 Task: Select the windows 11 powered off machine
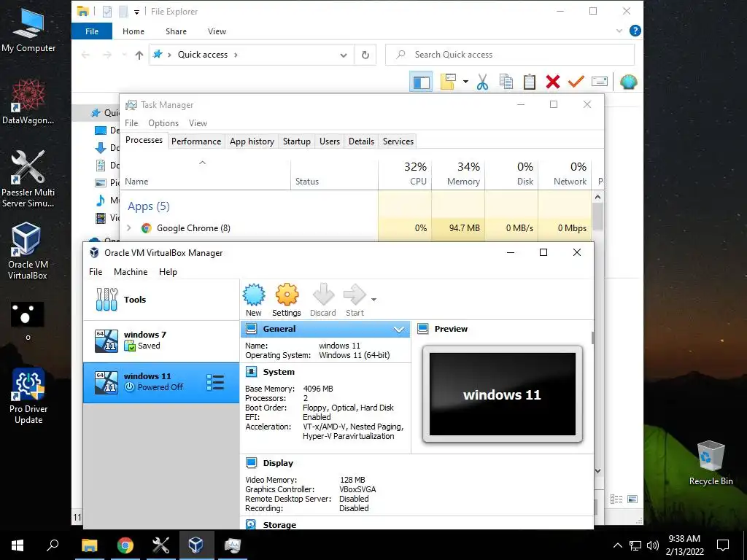pos(161,382)
